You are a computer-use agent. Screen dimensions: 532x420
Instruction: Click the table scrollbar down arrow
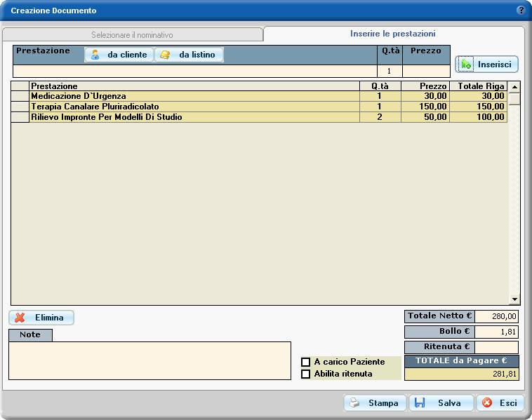coord(514,299)
